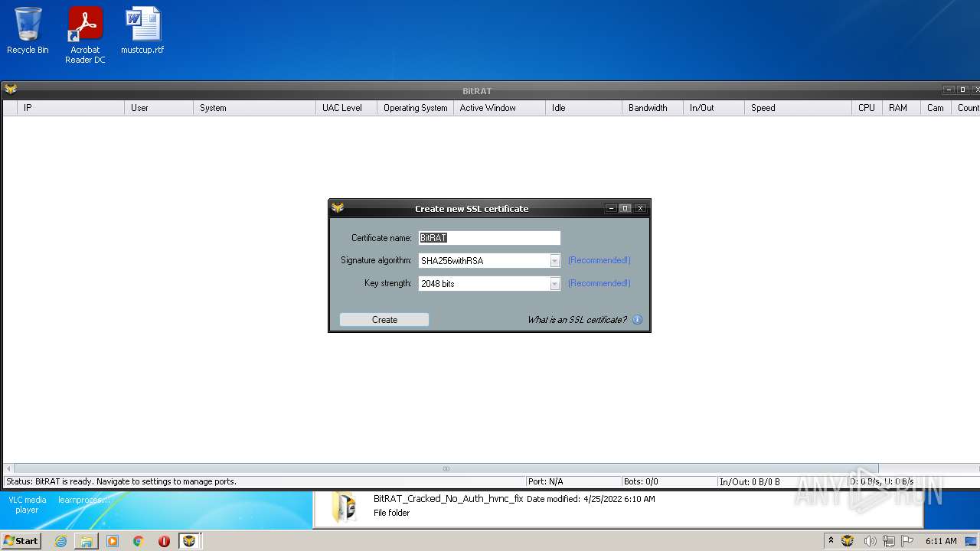Click the folder icon in the Explorer details pane
Image resolution: width=980 pixels, height=551 pixels.
[344, 507]
